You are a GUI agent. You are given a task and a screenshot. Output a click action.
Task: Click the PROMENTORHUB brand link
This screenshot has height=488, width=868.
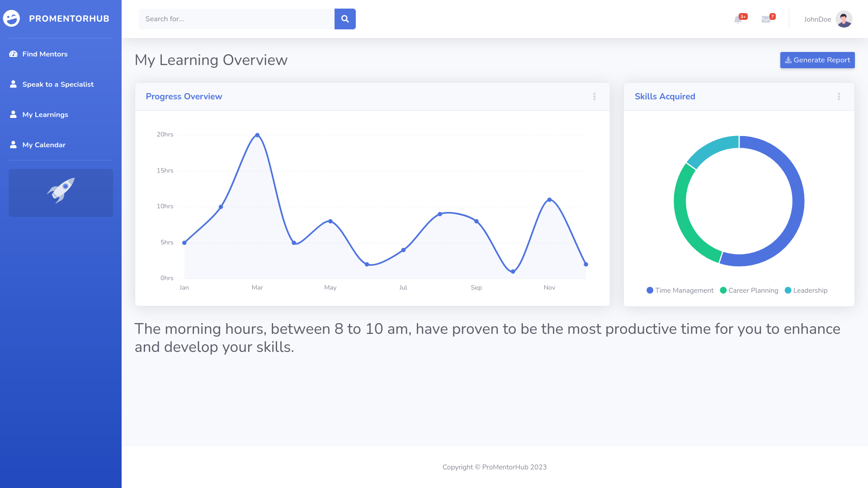point(69,19)
